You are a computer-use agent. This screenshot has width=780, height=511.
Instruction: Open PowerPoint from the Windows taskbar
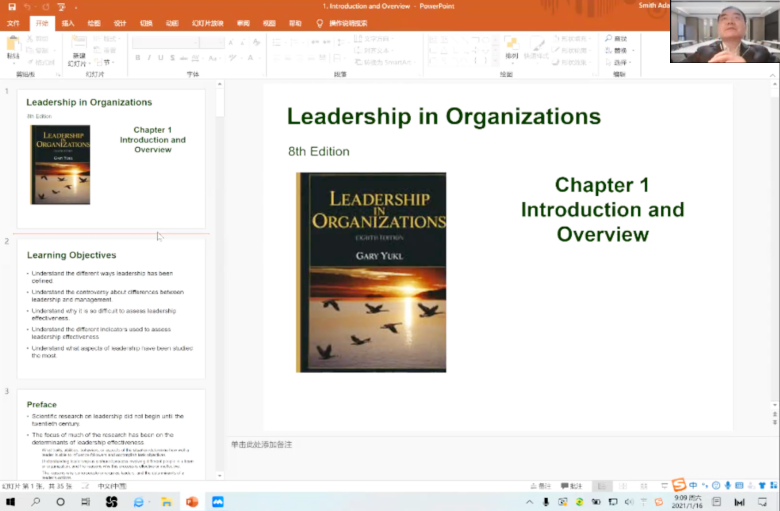click(x=192, y=501)
